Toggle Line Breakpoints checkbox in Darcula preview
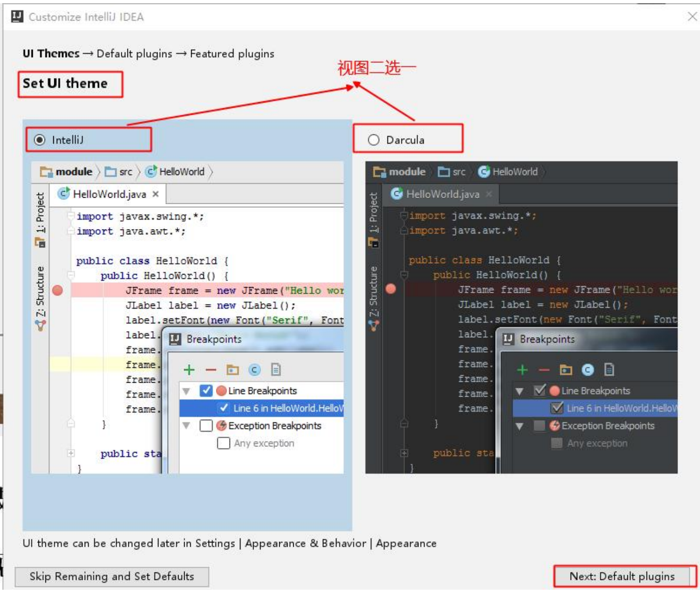 pos(540,390)
